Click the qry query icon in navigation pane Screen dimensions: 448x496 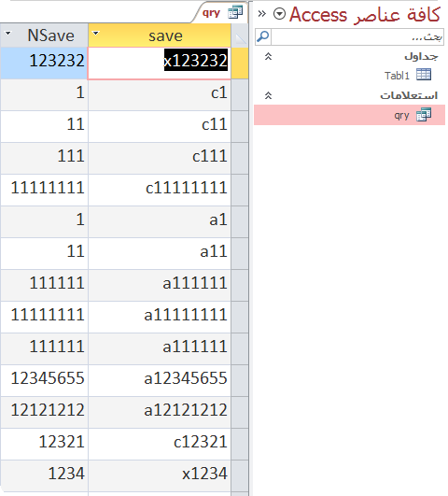pos(424,115)
